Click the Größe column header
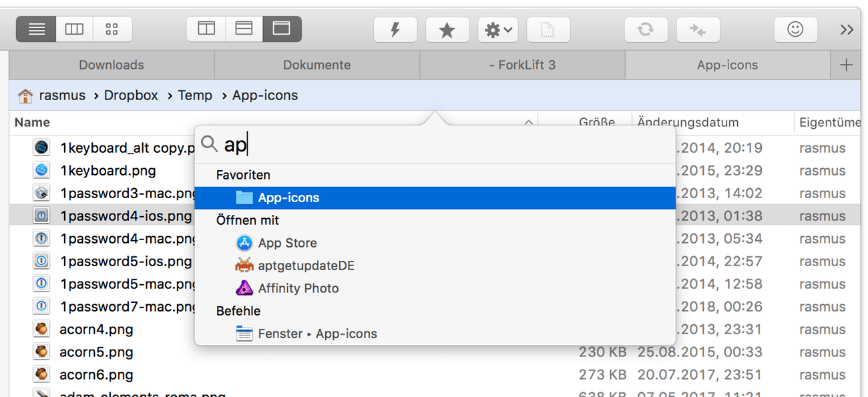The width and height of the screenshot is (868, 397). point(597,122)
